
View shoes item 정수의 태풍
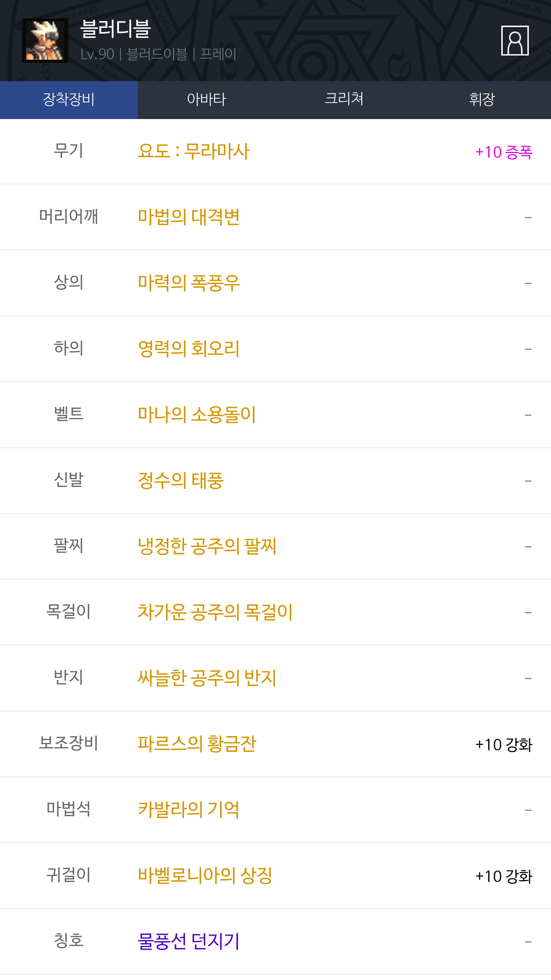click(181, 481)
